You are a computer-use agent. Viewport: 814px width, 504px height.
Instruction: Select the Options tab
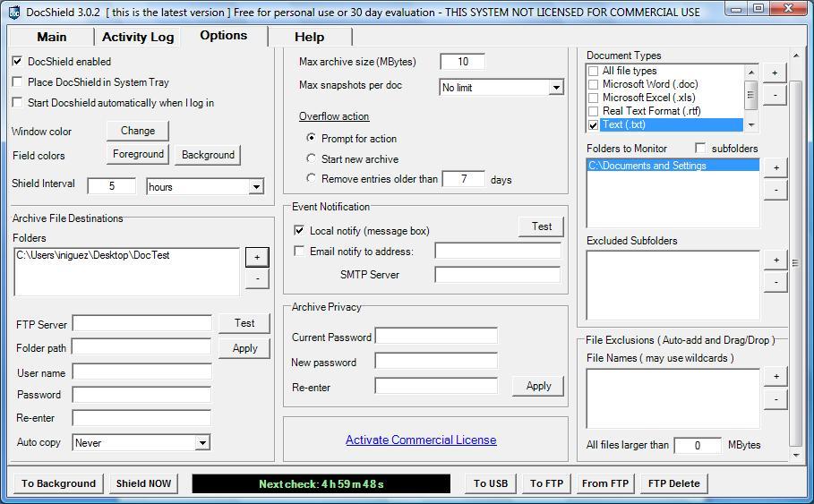point(224,35)
